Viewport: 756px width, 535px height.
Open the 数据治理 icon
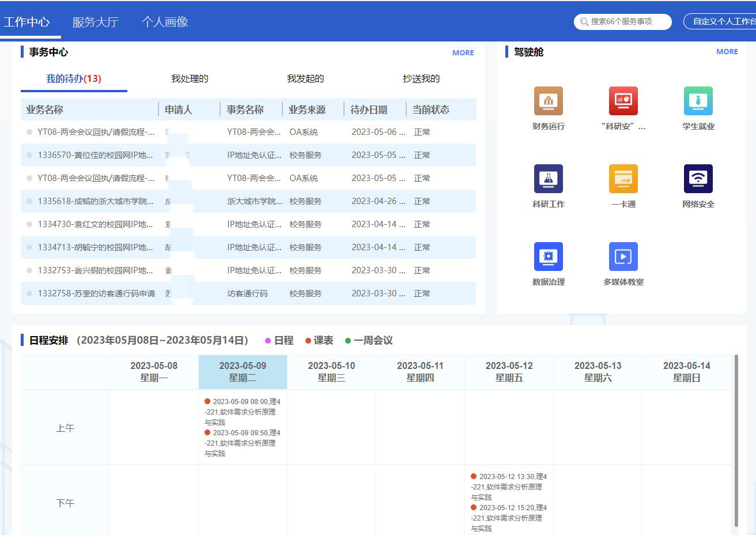point(548,257)
